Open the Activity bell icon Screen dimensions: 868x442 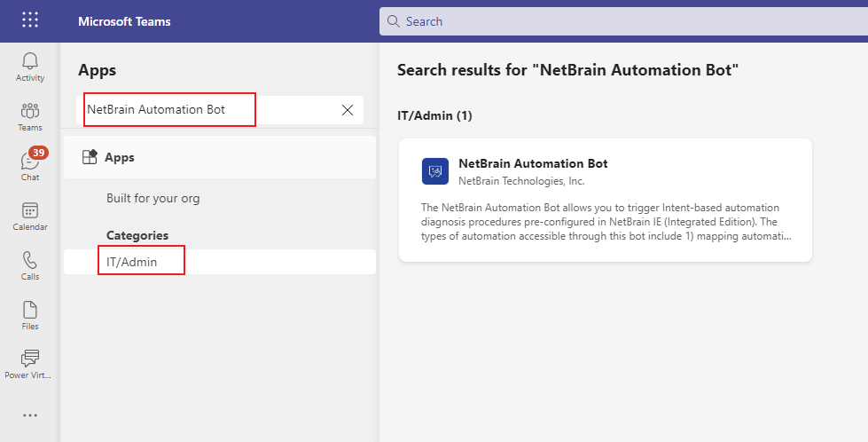coord(30,67)
